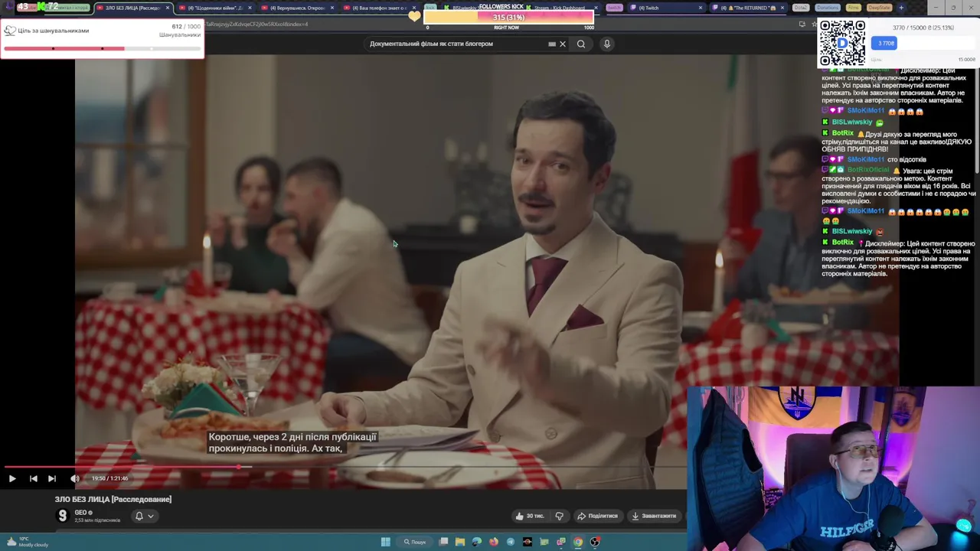Screen dimensions: 980x551
Task: Open Google Chrome from the taskbar
Action: click(578, 542)
